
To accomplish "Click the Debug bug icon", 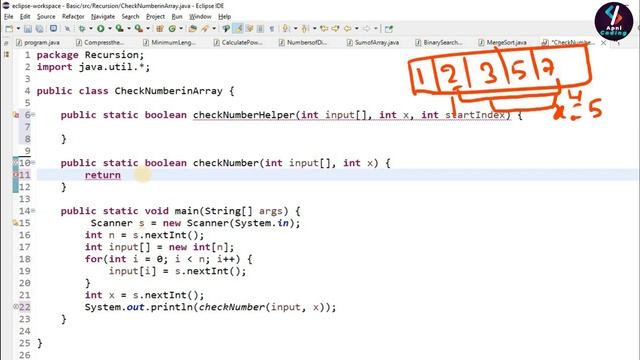I will tap(82, 29).
